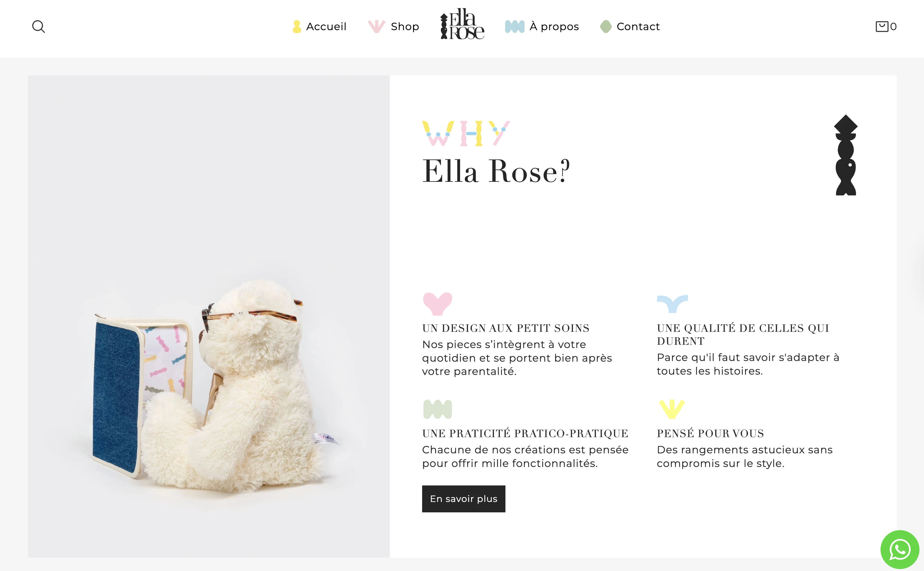Click the En savoir plus button
This screenshot has width=924, height=571.
click(x=464, y=499)
